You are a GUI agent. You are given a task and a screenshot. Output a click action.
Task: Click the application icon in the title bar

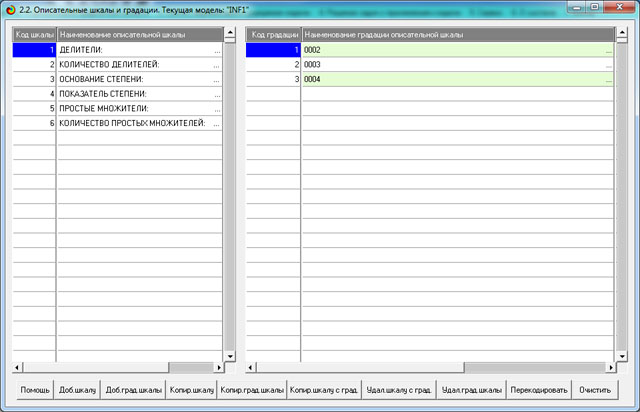(11, 8)
